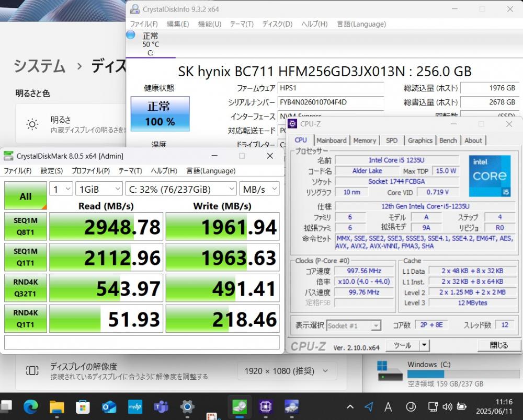The image size is (523, 420).
Task: Switch to the Memory tab in CPU-Z
Action: coord(365,141)
